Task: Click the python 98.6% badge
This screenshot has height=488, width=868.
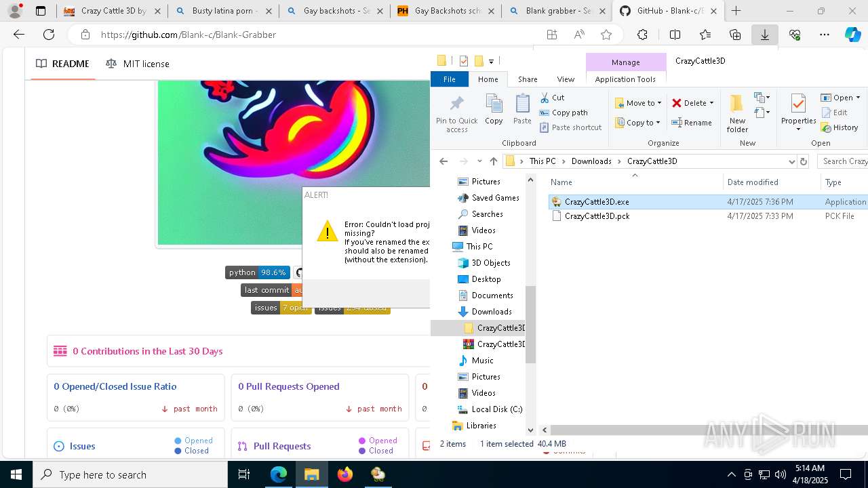Action: (x=257, y=272)
